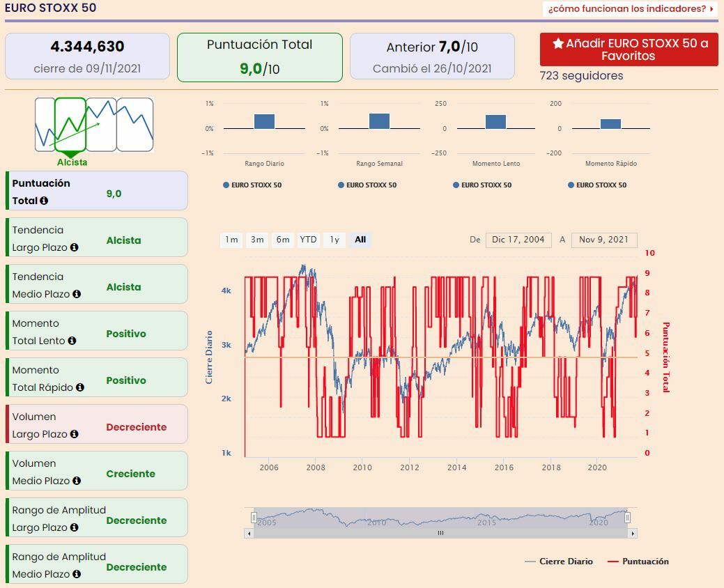Click the Momento Rápido bar
This screenshot has height=588, width=724.
coord(610,124)
